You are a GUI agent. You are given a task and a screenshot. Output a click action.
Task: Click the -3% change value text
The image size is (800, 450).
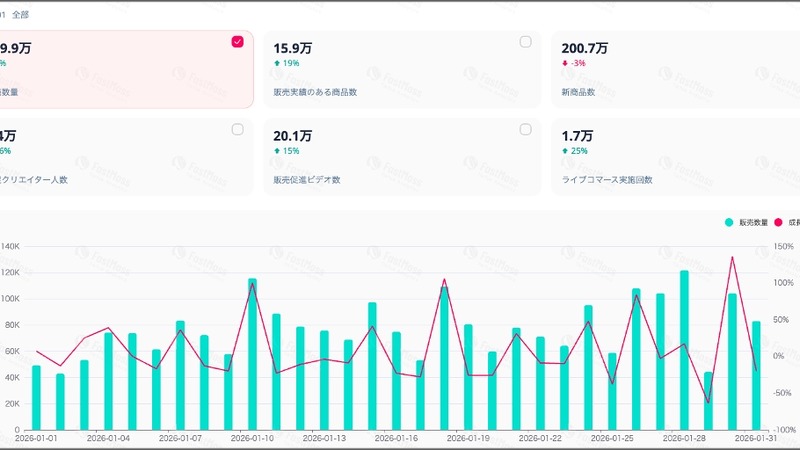pyautogui.click(x=578, y=63)
